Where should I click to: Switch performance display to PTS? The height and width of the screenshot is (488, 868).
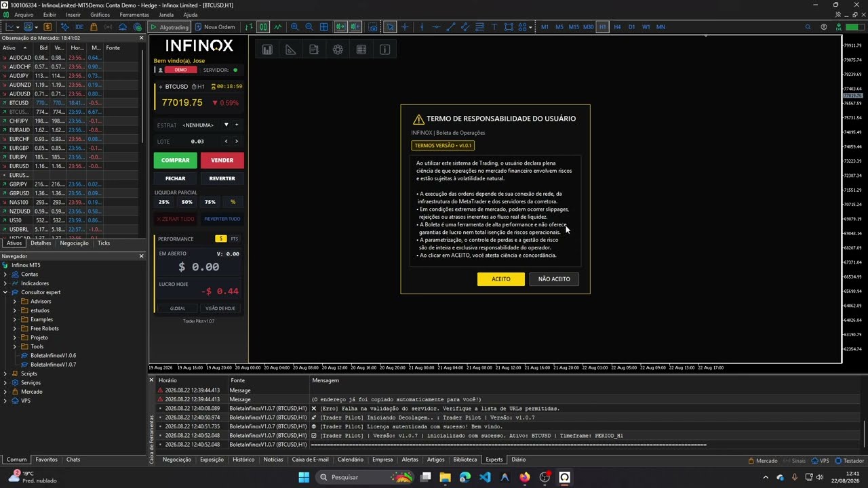(x=235, y=239)
